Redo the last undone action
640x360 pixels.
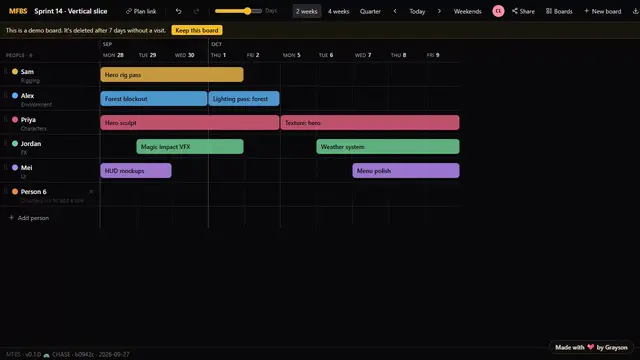(196, 11)
